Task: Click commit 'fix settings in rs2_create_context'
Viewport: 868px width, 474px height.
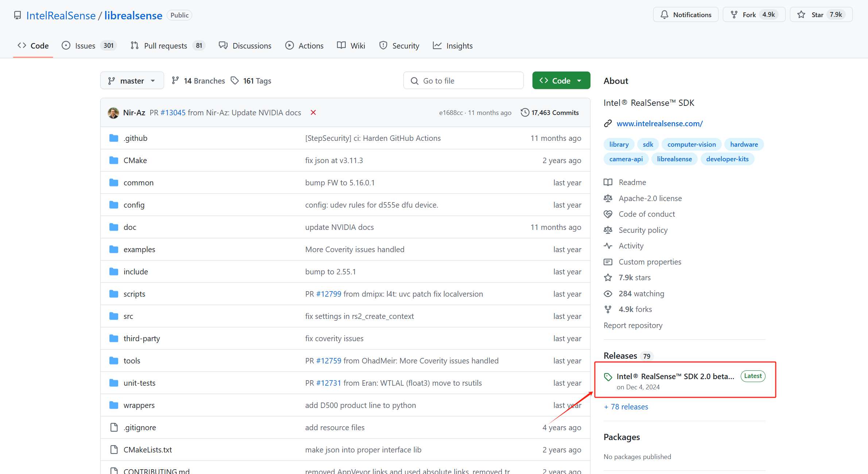Action: [359, 316]
